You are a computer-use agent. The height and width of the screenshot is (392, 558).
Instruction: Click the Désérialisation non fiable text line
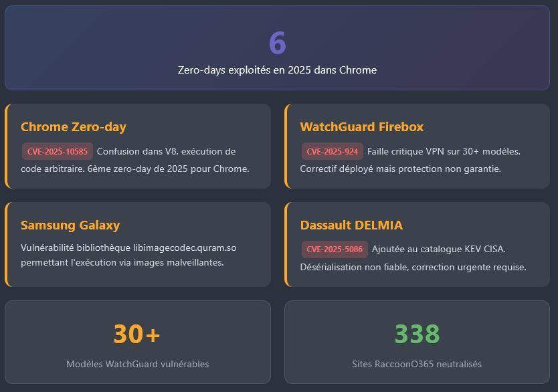413,267
